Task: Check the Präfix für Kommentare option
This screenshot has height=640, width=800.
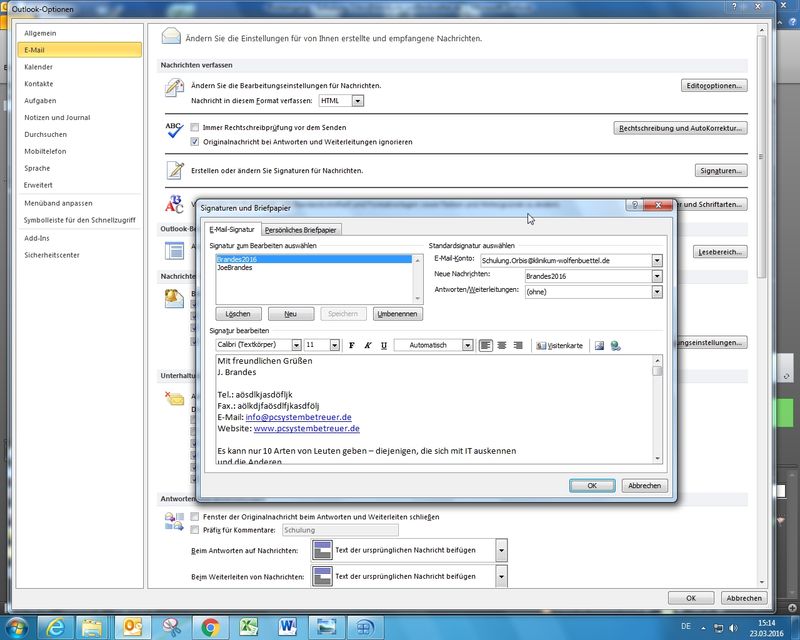Action: click(x=195, y=530)
